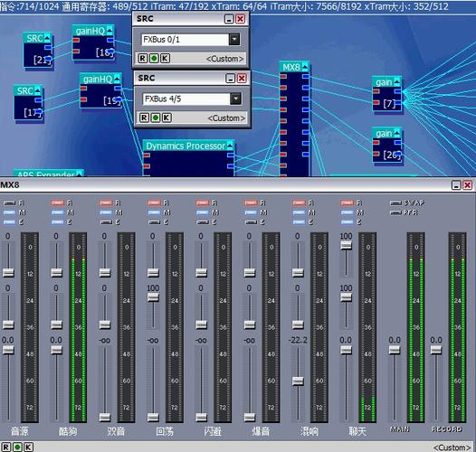The image size is (476, 452).
Task: Click the R reset button in FXBus 0/1 SRC window
Action: coord(143,58)
